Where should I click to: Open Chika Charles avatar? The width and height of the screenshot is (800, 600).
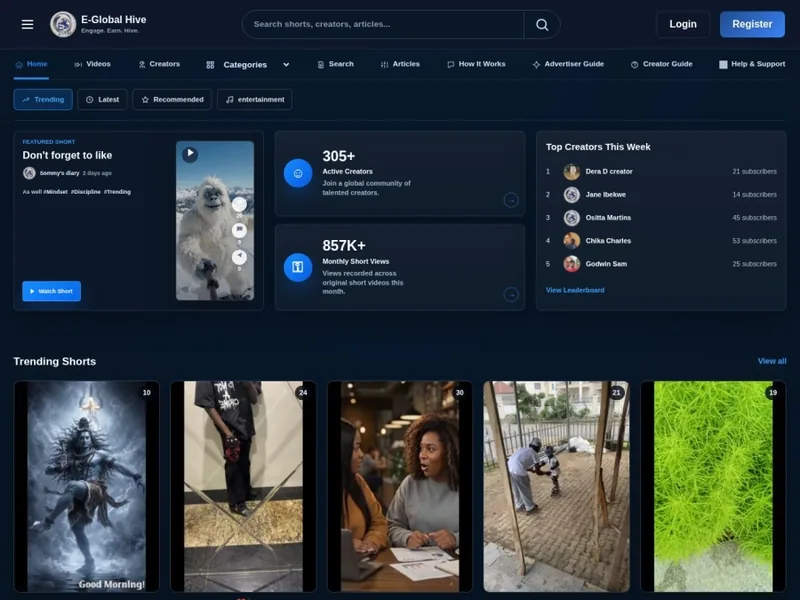(x=571, y=241)
